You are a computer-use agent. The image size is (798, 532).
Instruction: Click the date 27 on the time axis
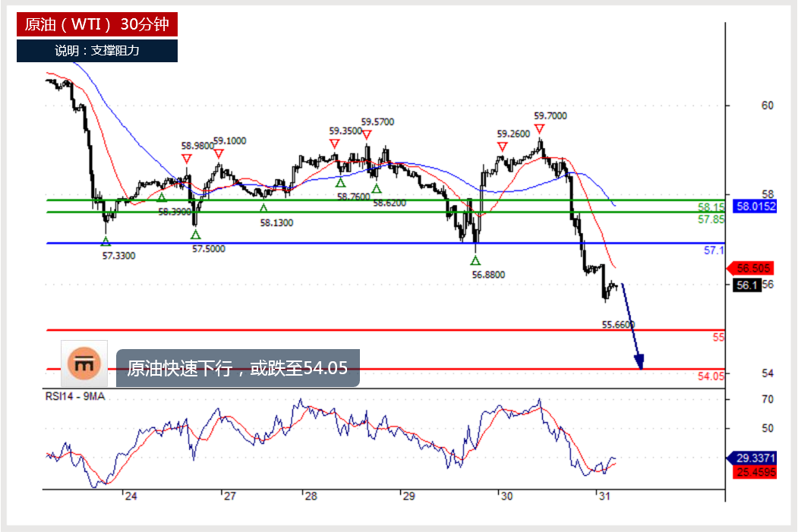click(x=229, y=496)
